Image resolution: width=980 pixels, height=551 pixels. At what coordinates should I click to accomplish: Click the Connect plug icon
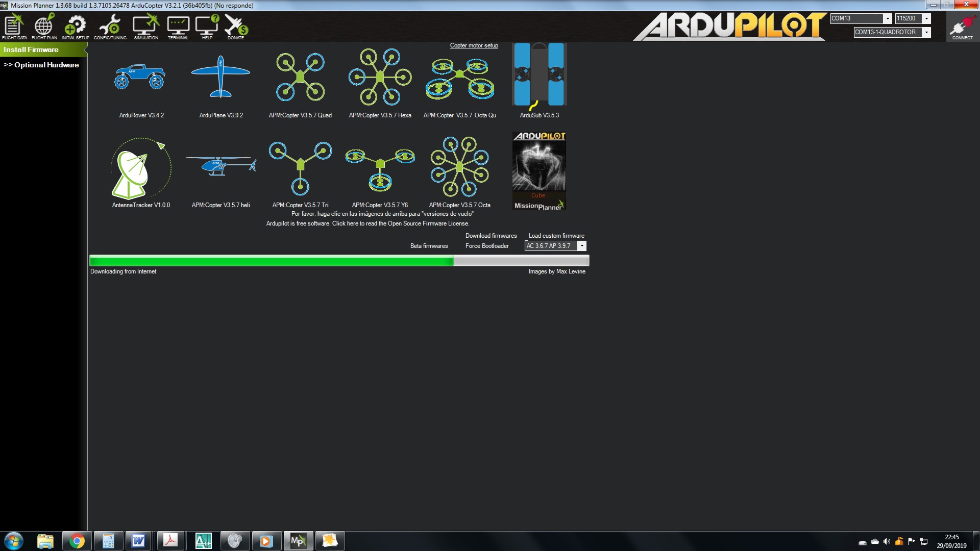(962, 27)
